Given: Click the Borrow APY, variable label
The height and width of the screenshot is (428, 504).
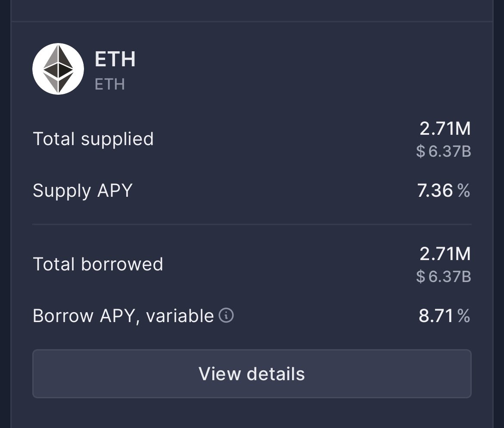Looking at the screenshot, I should point(123,316).
